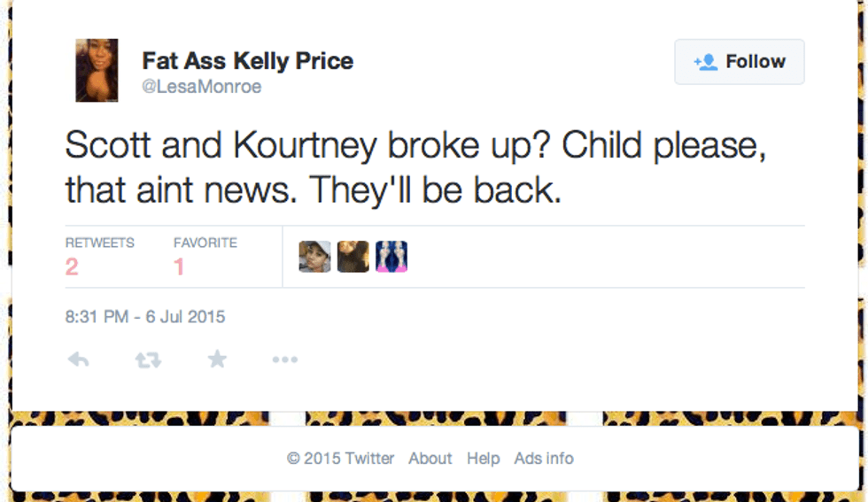Screen dimensions: 868x502
Task: Click the Follow button
Action: click(x=740, y=62)
